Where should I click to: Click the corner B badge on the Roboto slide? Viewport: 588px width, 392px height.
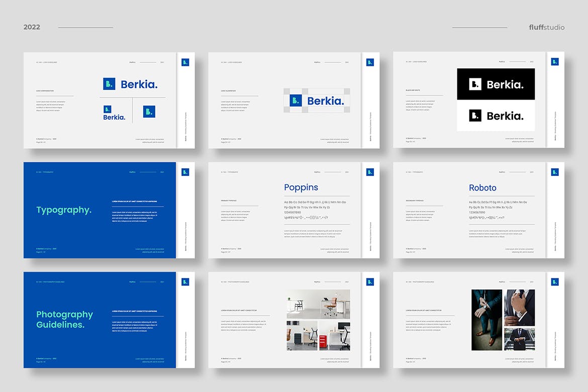(555, 172)
